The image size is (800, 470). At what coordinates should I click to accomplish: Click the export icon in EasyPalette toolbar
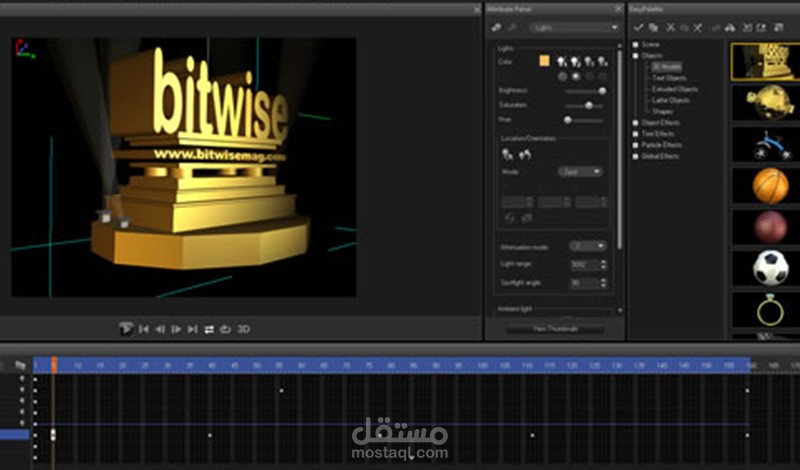click(x=762, y=28)
